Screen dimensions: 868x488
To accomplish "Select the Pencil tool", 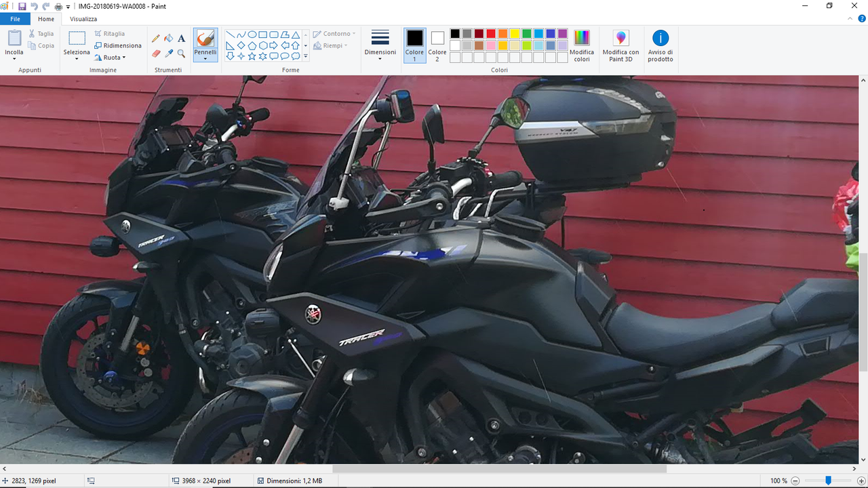I will click(x=156, y=39).
